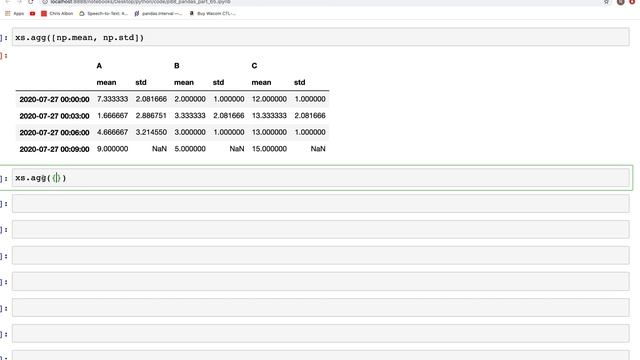Select row index 2020-07-27 00:00:00
Screen dimensions: 640x360
[54, 99]
